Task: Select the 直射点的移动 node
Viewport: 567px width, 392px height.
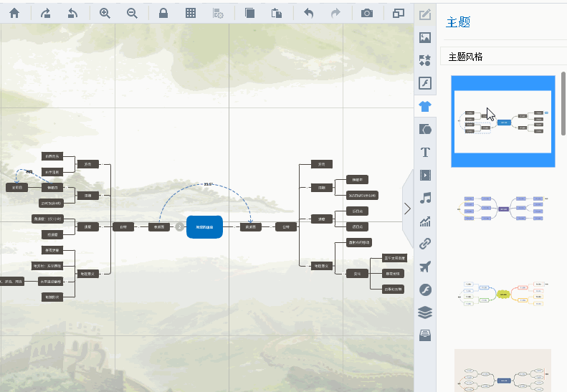Action: tap(359, 242)
